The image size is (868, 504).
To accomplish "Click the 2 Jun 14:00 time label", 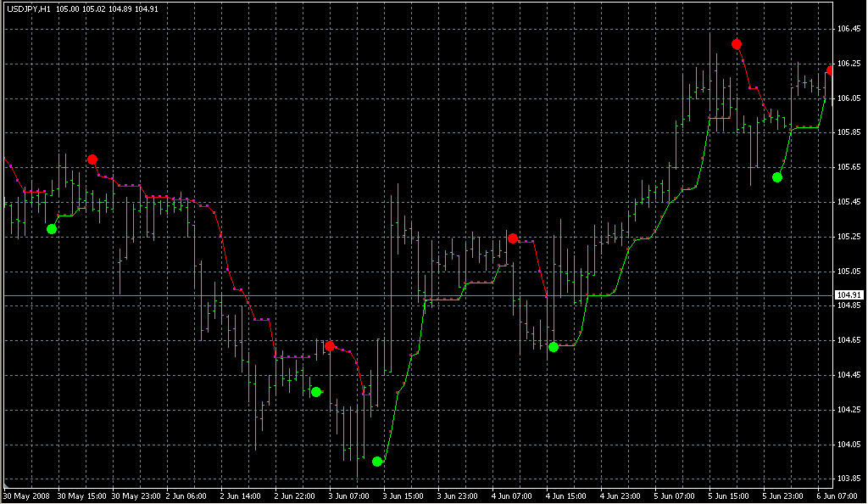I will click(x=238, y=496).
